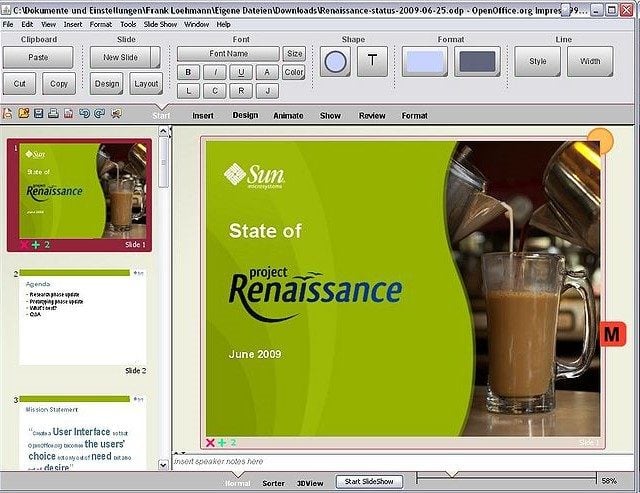This screenshot has height=493, width=640.
Task: Click the Start SlideShow button
Action: (x=368, y=482)
